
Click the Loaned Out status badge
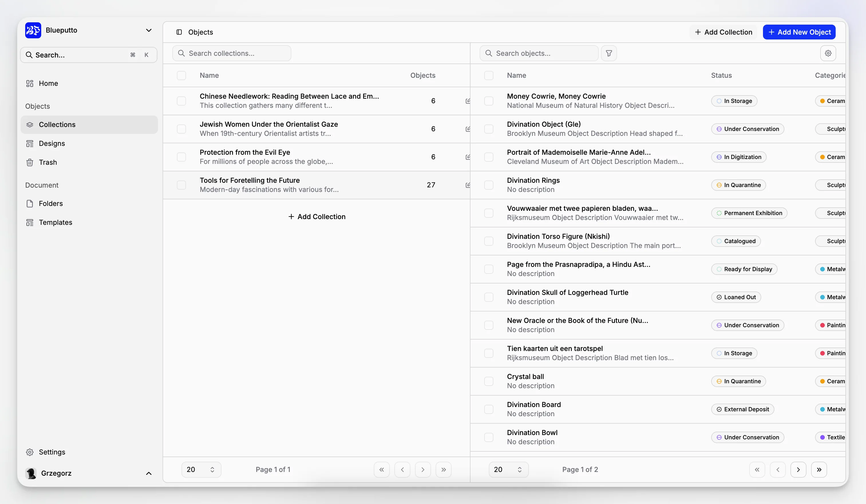pos(736,297)
